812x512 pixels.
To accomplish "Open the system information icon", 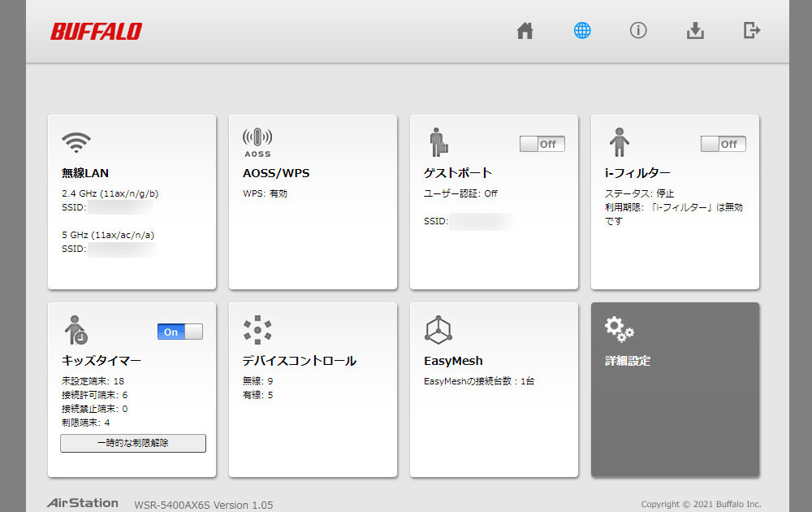I will pyautogui.click(x=638, y=31).
